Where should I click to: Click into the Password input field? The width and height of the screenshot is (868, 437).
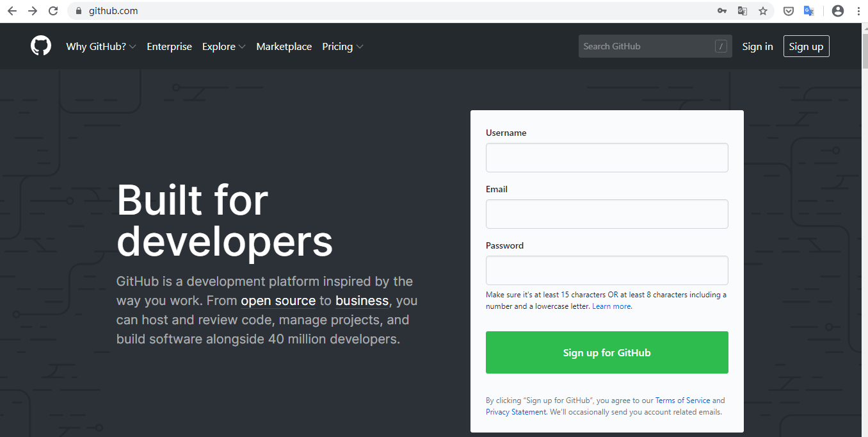pyautogui.click(x=607, y=270)
